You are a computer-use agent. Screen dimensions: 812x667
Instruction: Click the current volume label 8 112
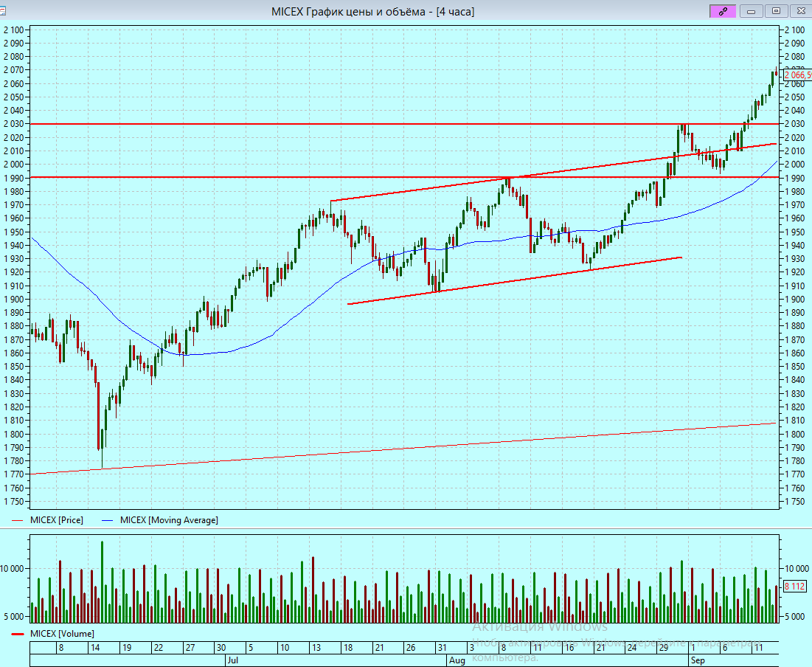point(794,586)
